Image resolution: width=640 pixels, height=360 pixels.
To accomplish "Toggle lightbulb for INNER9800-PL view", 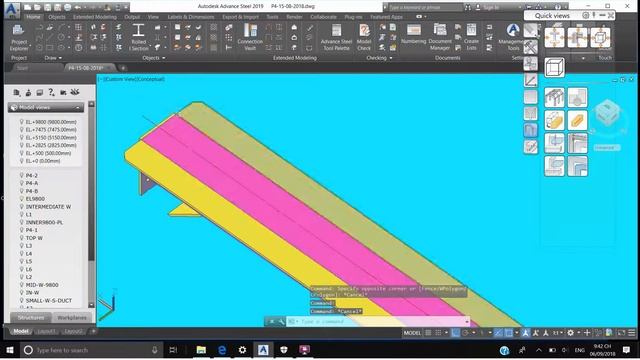I will (x=22, y=222).
